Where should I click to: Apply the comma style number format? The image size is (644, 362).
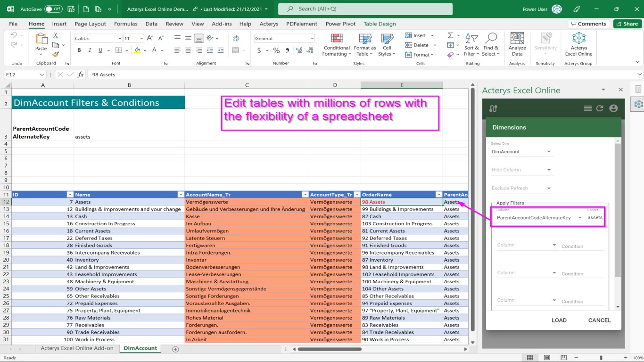coord(288,50)
